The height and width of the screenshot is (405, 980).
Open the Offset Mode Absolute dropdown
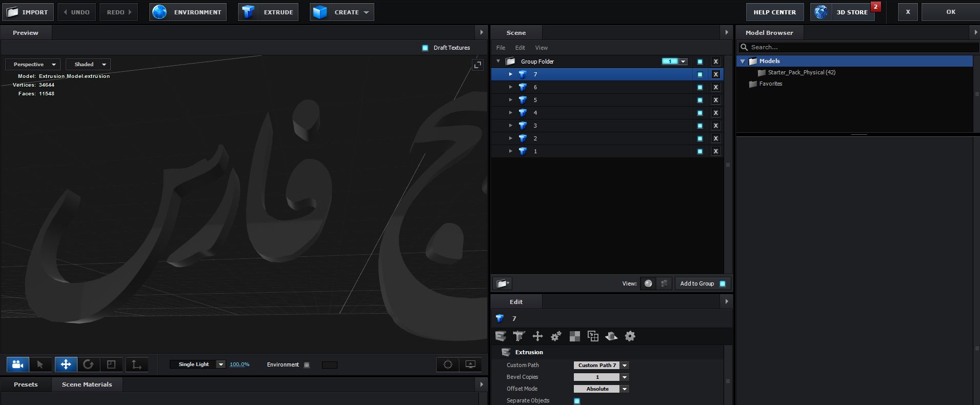[601, 389]
